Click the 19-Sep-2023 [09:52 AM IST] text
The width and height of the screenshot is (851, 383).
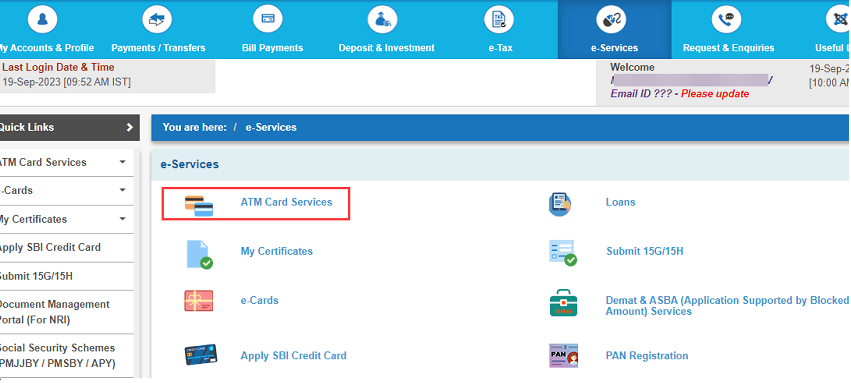point(66,82)
